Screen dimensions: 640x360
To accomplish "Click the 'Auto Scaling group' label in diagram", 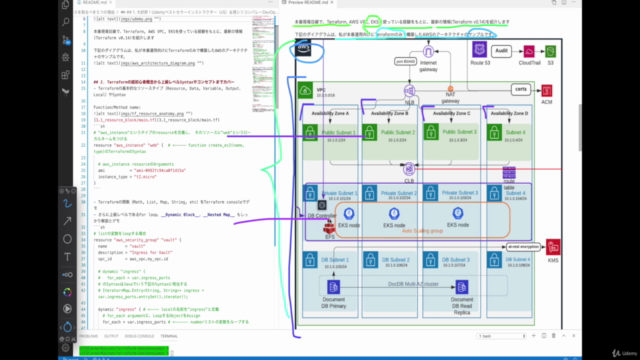I will (422, 231).
